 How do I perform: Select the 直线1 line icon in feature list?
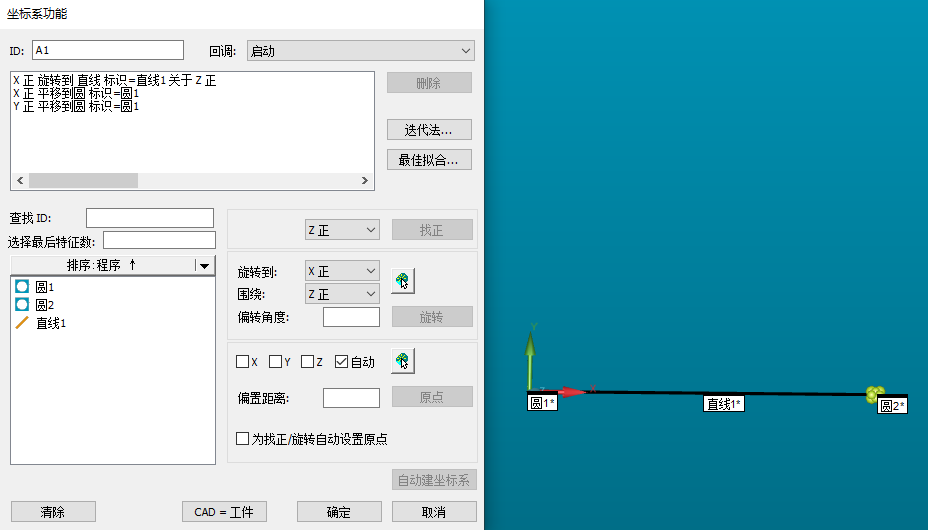tap(22, 323)
